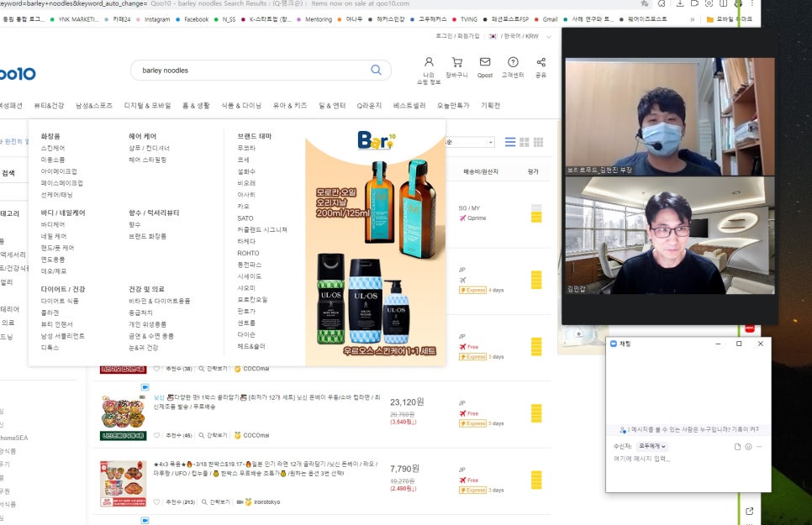This screenshot has height=525, width=812.
Task: Click the iroirotokyo seller link
Action: click(x=266, y=501)
